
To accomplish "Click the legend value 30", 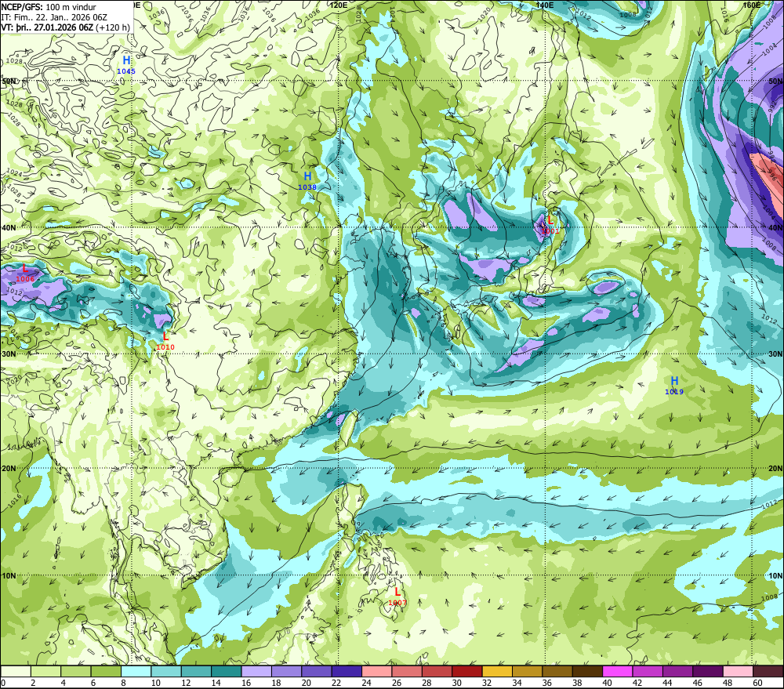I will click(x=456, y=683).
